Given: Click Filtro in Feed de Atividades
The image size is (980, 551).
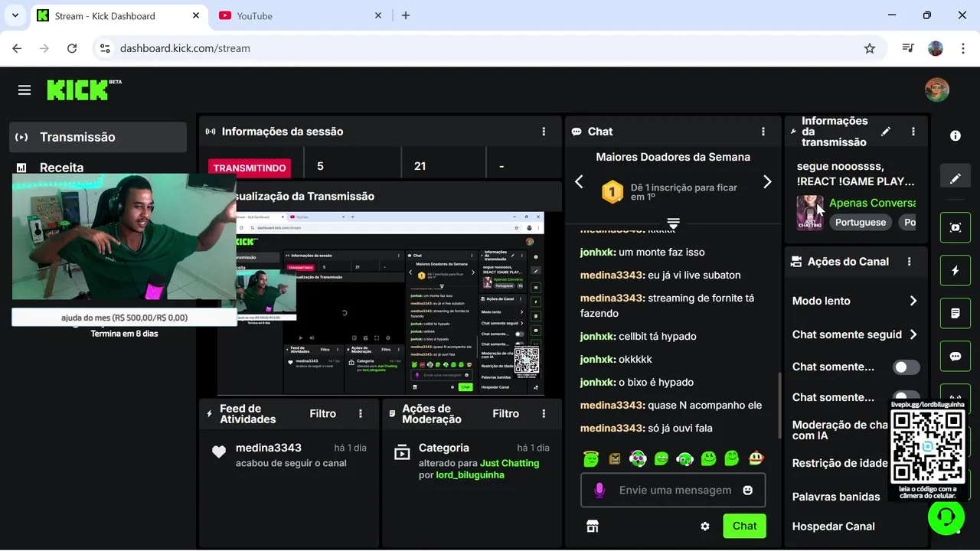Looking at the screenshot, I should click(x=323, y=413).
